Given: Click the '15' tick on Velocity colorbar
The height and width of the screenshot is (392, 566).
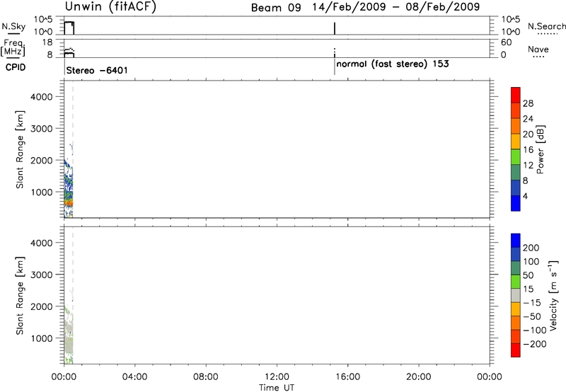Looking at the screenshot, I should [528, 289].
